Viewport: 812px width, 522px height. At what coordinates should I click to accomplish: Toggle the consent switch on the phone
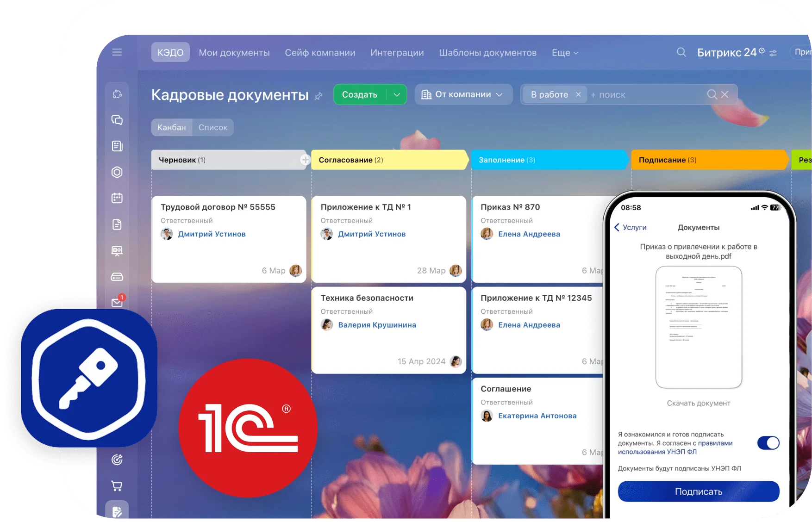click(768, 443)
